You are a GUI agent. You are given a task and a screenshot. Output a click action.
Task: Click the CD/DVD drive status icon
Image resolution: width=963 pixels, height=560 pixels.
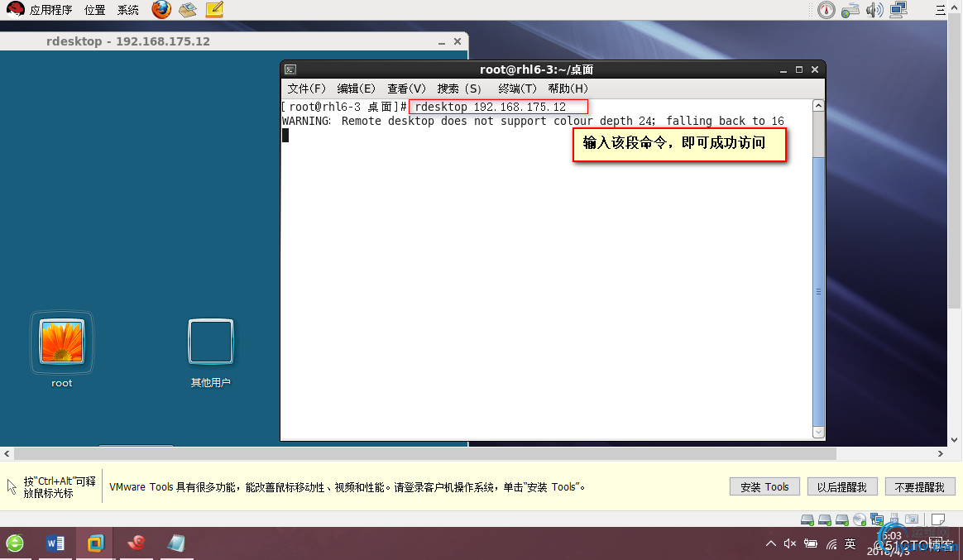pyautogui.click(x=860, y=520)
